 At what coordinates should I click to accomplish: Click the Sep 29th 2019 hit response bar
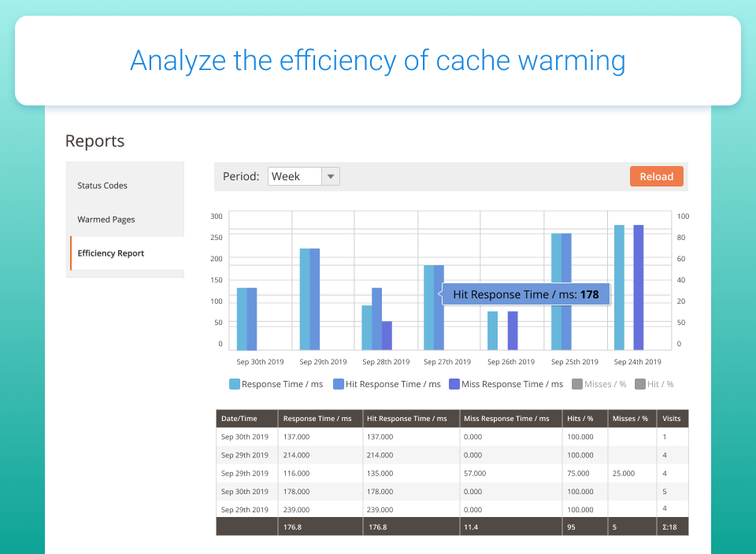click(x=315, y=299)
